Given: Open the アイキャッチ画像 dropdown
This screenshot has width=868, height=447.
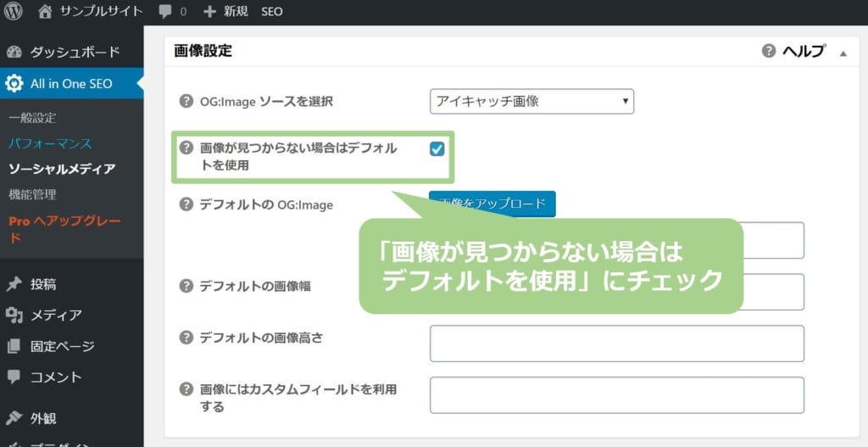Looking at the screenshot, I should (x=531, y=102).
